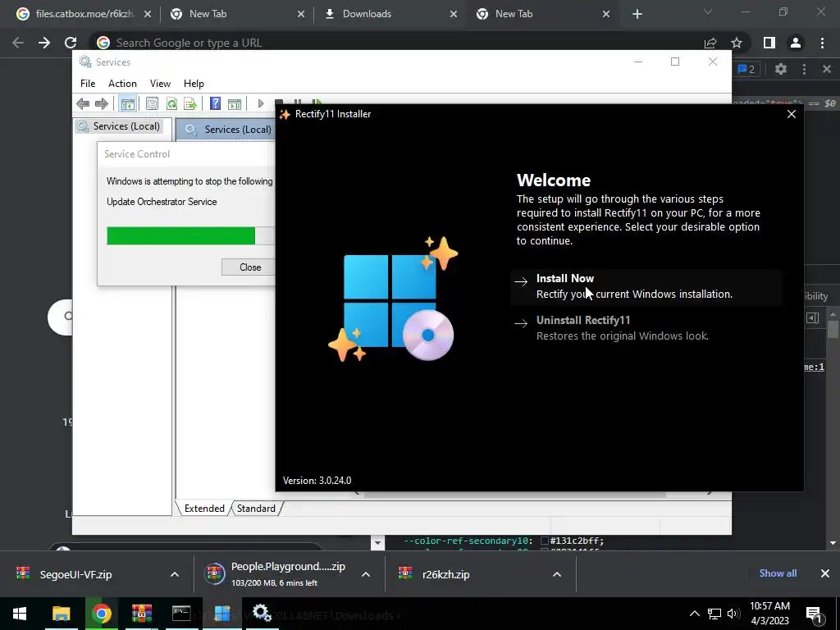This screenshot has height=630, width=840.
Task: Click the Chrome back navigation arrow
Action: 18,43
